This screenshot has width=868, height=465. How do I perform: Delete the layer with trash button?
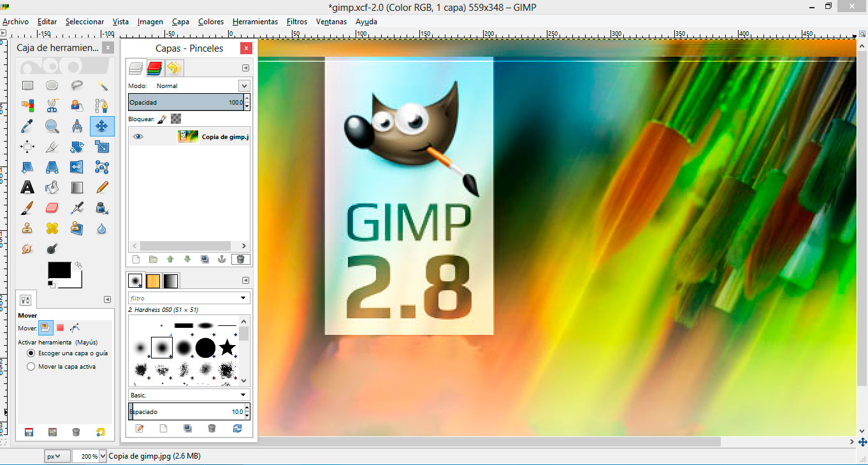pos(240,259)
